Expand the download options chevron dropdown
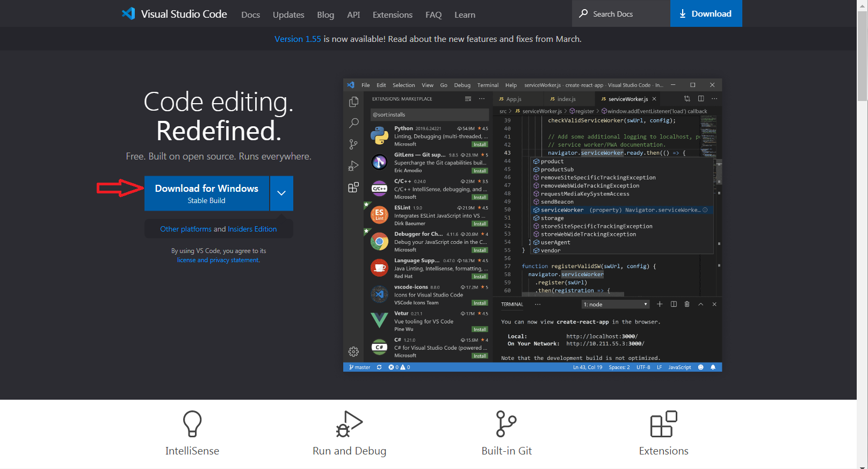 (x=281, y=193)
